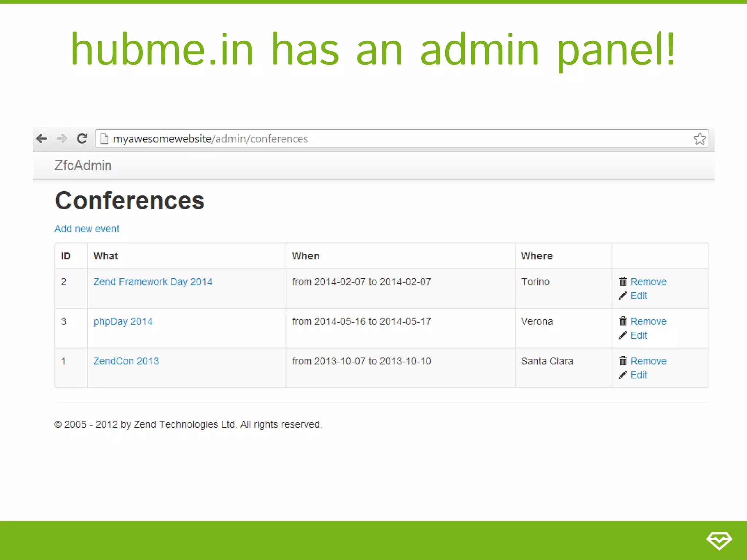This screenshot has height=560, width=747.
Task: Click trash icon in ZendCon 2013 row
Action: 623,361
